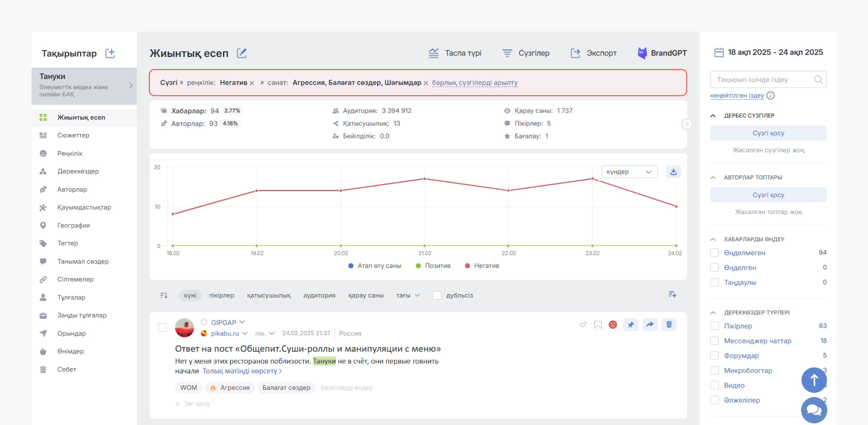This screenshot has height=425, width=868.
Task: Click the Агрессия tag chip
Action: pos(230,388)
